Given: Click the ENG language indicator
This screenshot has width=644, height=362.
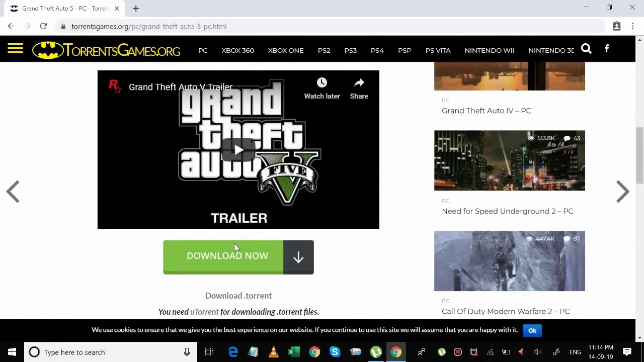Looking at the screenshot, I should pyautogui.click(x=575, y=352).
